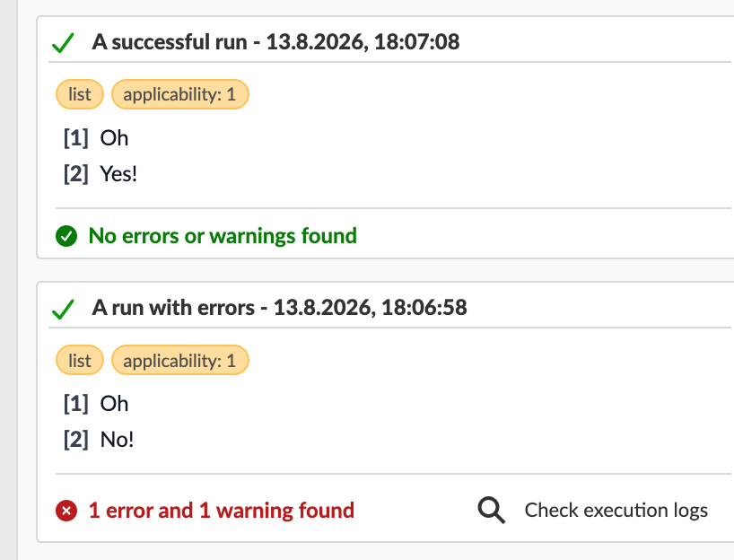Click '1 error and 1 warning found' message
The width and height of the screenshot is (734, 560).
coord(222,511)
